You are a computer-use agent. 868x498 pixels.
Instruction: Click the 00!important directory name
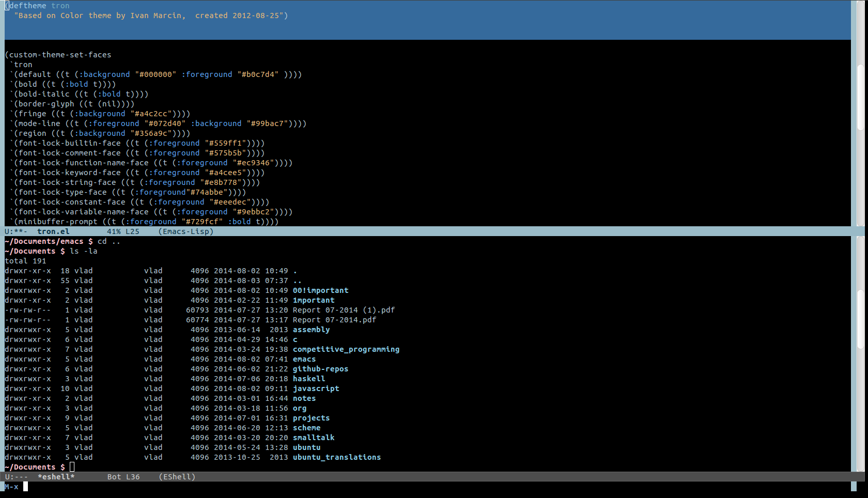(321, 290)
